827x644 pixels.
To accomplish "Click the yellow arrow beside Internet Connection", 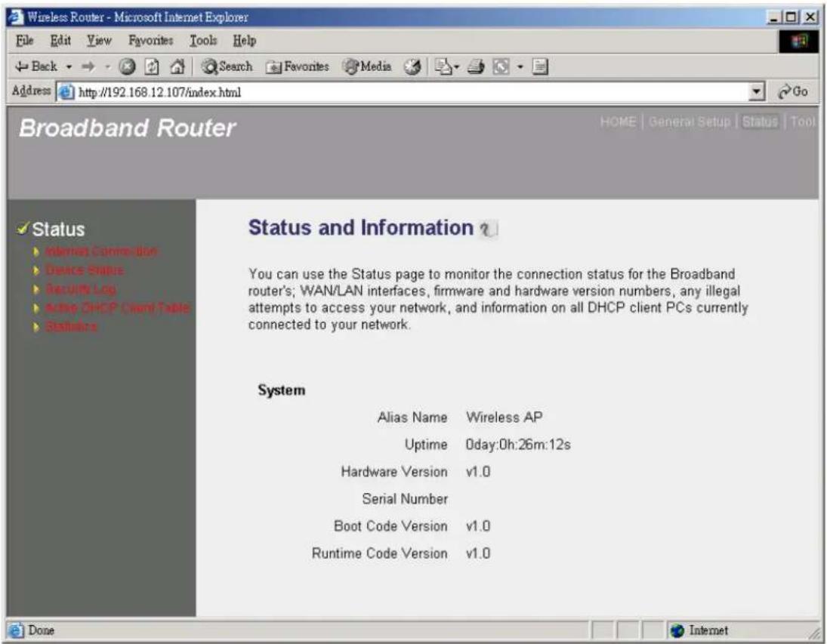I will [x=36, y=251].
